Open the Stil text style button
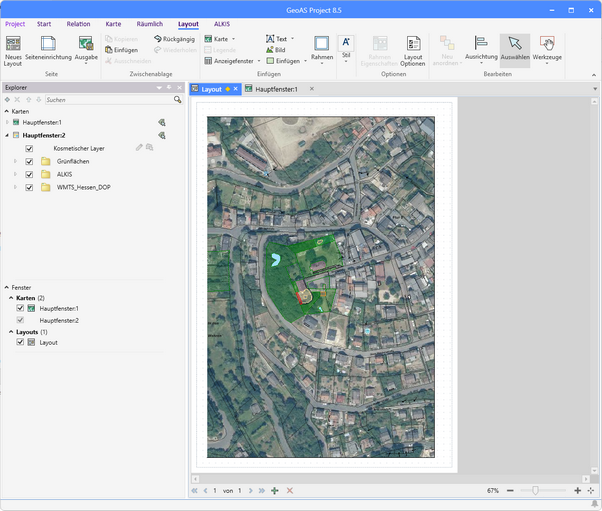602x511 pixels. (x=346, y=49)
